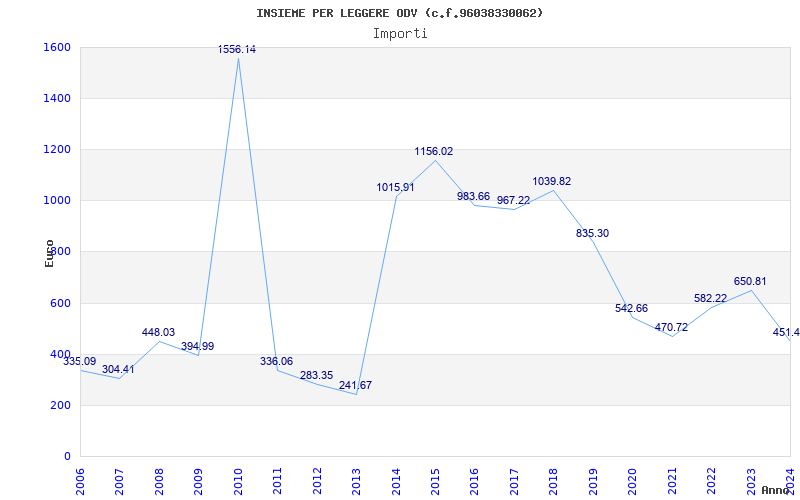Select the 650.81 data label

point(750,281)
